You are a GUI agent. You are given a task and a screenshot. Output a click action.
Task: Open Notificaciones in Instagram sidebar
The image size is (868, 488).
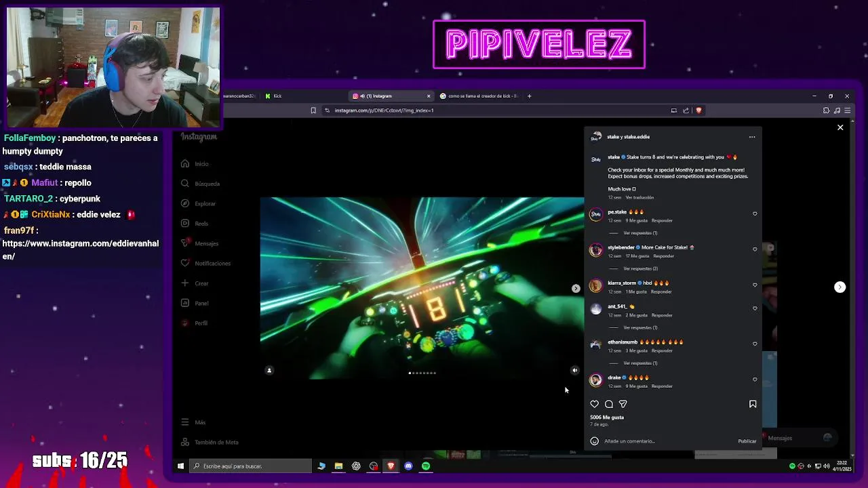[x=205, y=263]
